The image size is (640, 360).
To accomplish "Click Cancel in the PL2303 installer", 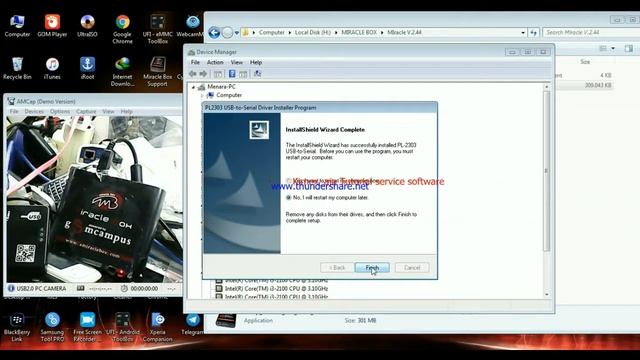I will 412,268.
